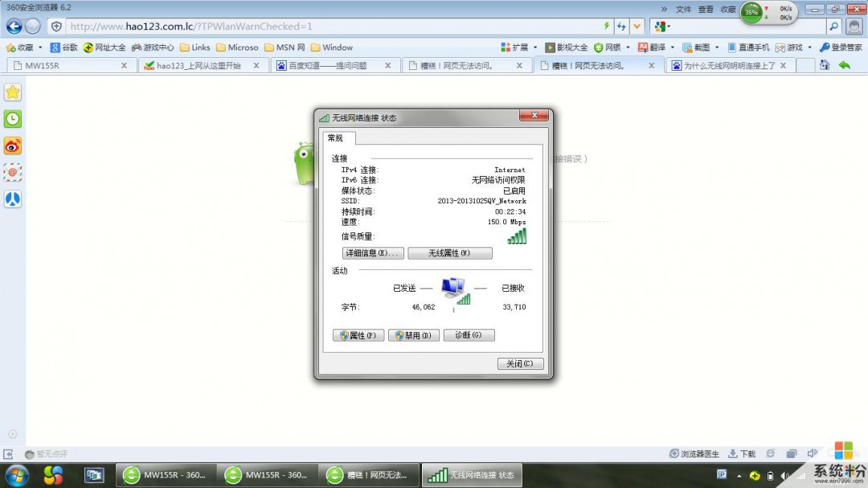The width and height of the screenshot is (868, 488).
Task: Click the browser back arrow button
Action: [x=14, y=26]
